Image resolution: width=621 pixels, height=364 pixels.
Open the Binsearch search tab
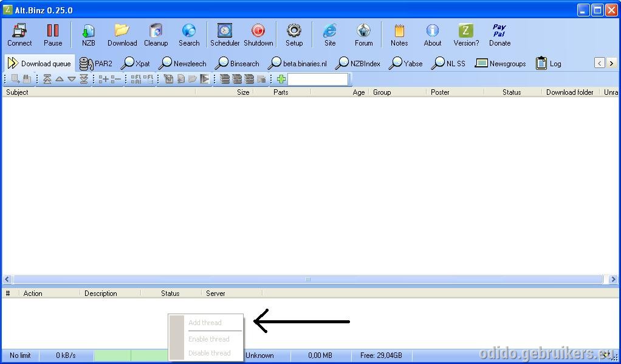[237, 63]
